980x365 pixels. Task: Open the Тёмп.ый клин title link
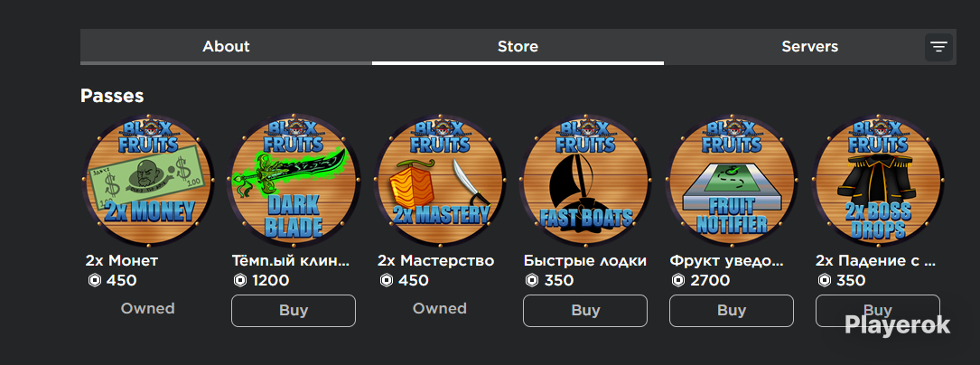tap(291, 260)
